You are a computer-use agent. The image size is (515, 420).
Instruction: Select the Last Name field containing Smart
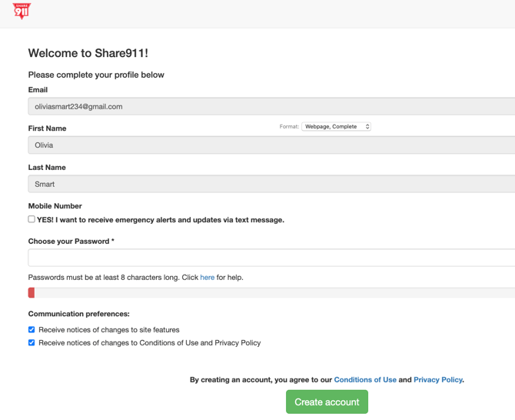pos(269,185)
